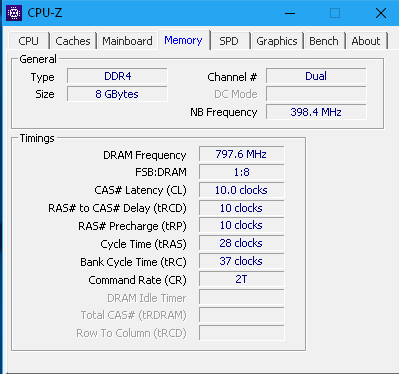Click the "General" group label
The image size is (399, 374).
38,59
